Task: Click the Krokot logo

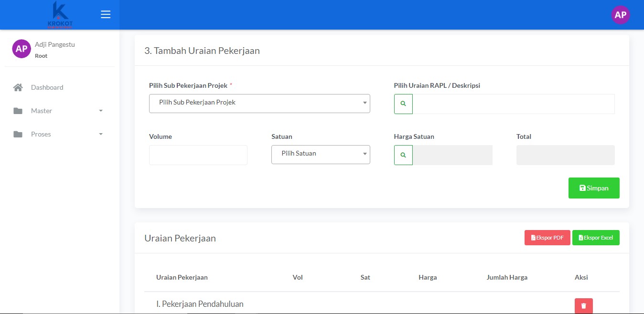Action: pyautogui.click(x=60, y=14)
